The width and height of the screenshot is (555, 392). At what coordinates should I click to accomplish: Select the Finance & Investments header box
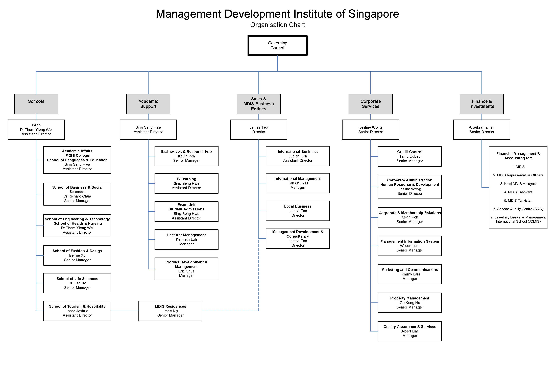click(x=482, y=104)
